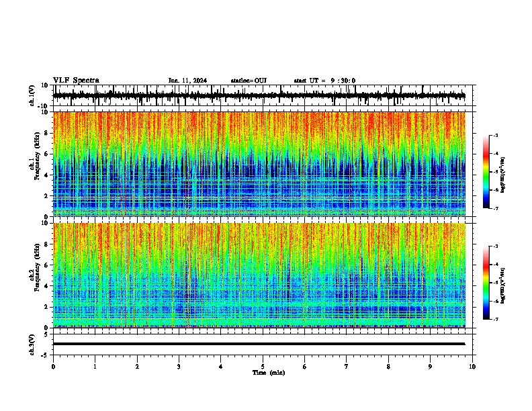532x411 pixels.
Task: Click the ch.2 frequency tick "6"
Action: coord(46,265)
